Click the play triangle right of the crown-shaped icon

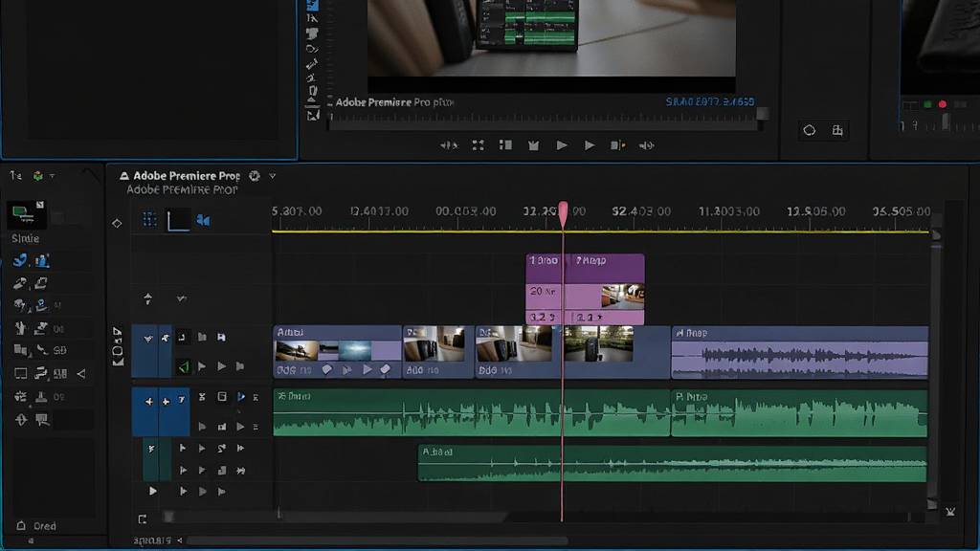coord(561,145)
